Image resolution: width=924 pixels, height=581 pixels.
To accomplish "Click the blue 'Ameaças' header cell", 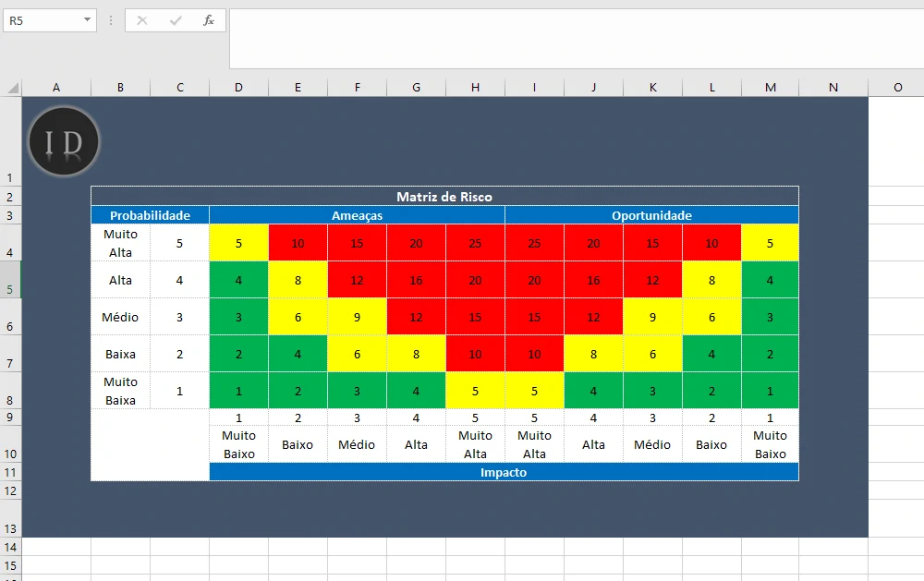I will point(357,215).
